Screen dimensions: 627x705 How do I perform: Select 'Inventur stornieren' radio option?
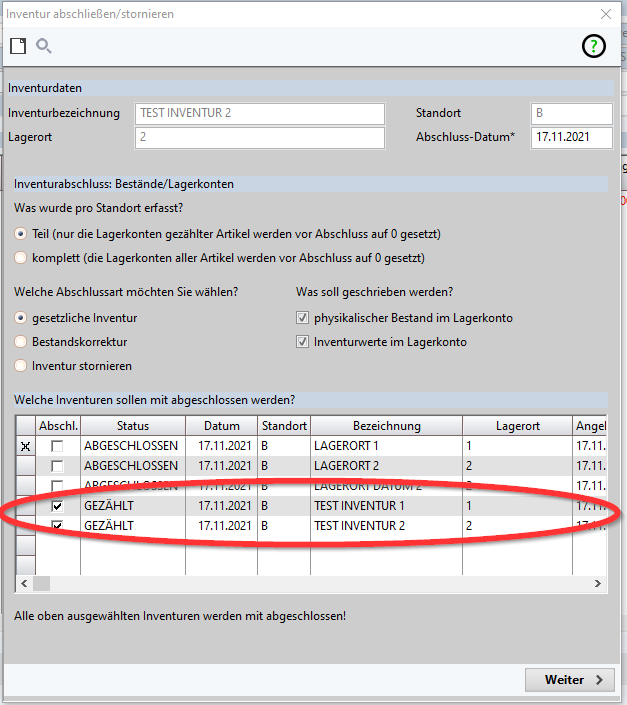(21, 366)
